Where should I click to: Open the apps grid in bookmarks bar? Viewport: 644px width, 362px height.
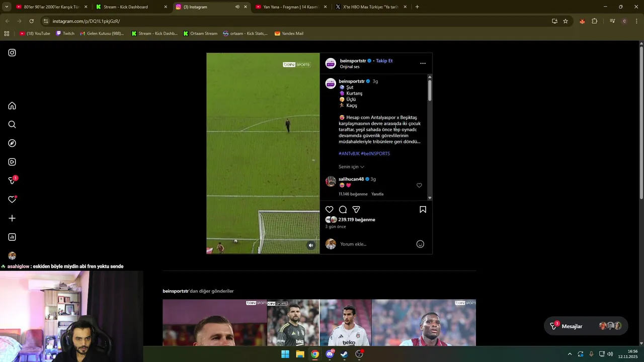pyautogui.click(x=7, y=34)
